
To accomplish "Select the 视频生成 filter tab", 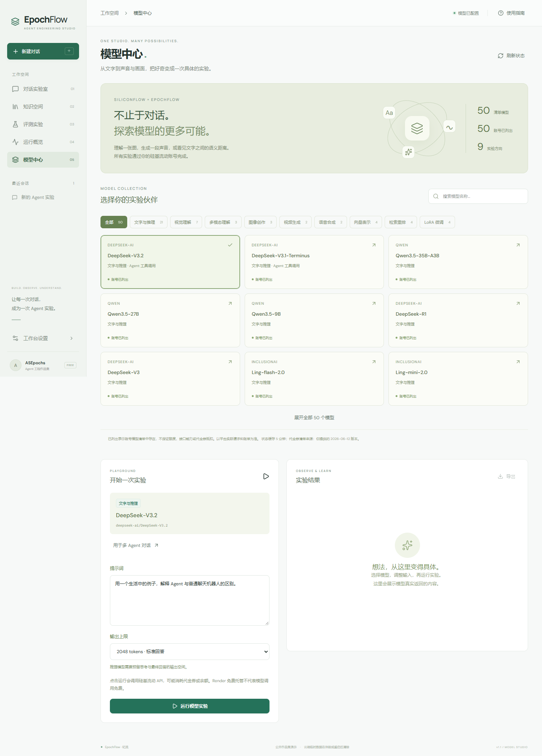I will click(295, 222).
